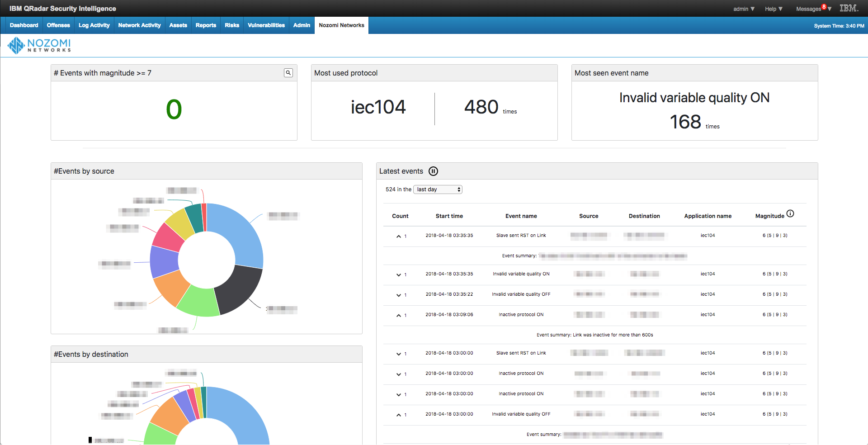The height and width of the screenshot is (445, 868).
Task: Pause live updating of Latest events
Action: point(434,171)
